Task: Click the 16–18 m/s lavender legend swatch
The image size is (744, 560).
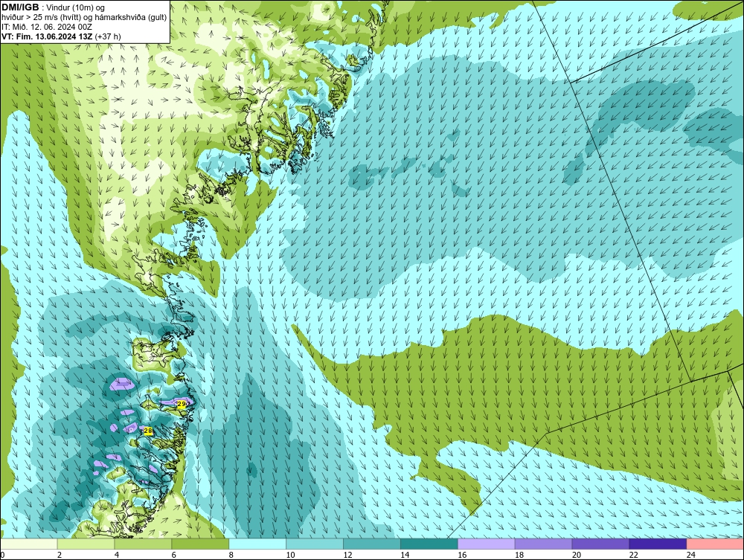Action: pyautogui.click(x=487, y=544)
